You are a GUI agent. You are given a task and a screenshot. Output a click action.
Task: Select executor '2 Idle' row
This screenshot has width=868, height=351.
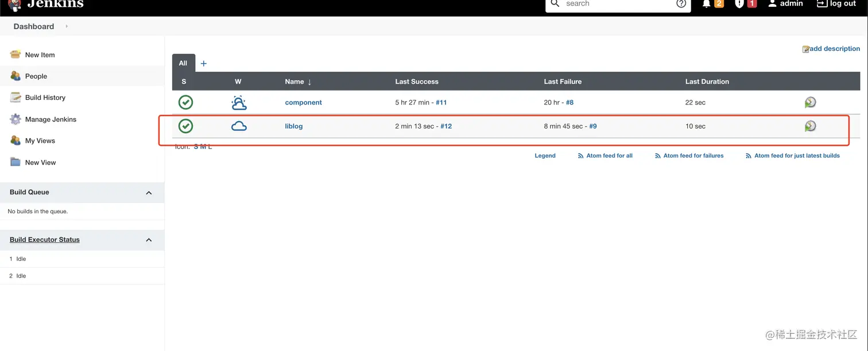point(82,276)
